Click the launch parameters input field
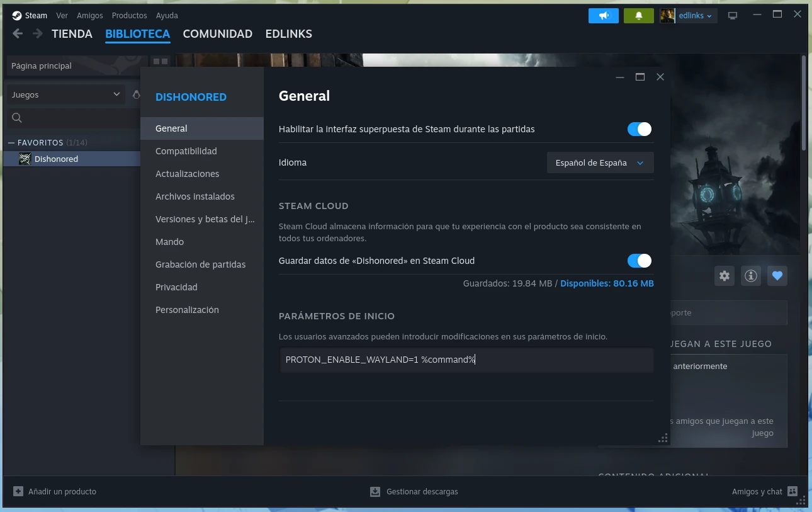Image resolution: width=812 pixels, height=512 pixels. point(466,360)
